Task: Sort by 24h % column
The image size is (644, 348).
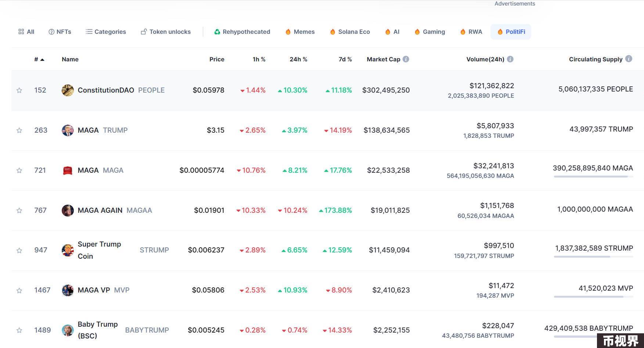Action: tap(298, 60)
